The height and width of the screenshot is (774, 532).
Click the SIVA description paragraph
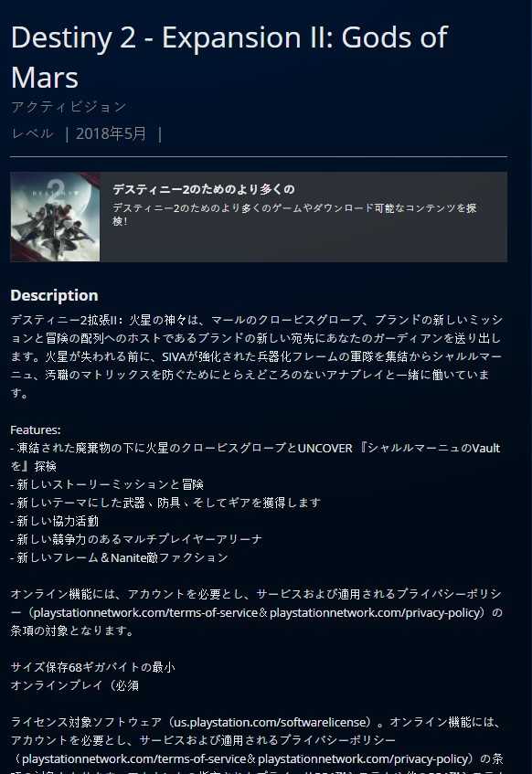click(x=256, y=356)
